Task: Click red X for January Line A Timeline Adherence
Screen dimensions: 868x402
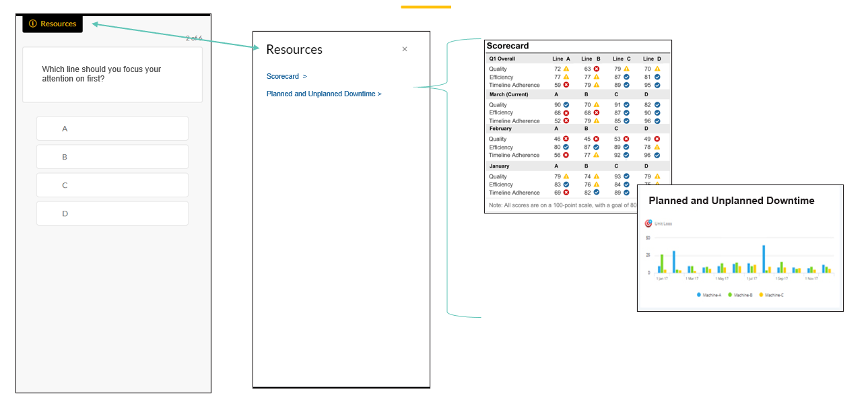Action: point(566,193)
